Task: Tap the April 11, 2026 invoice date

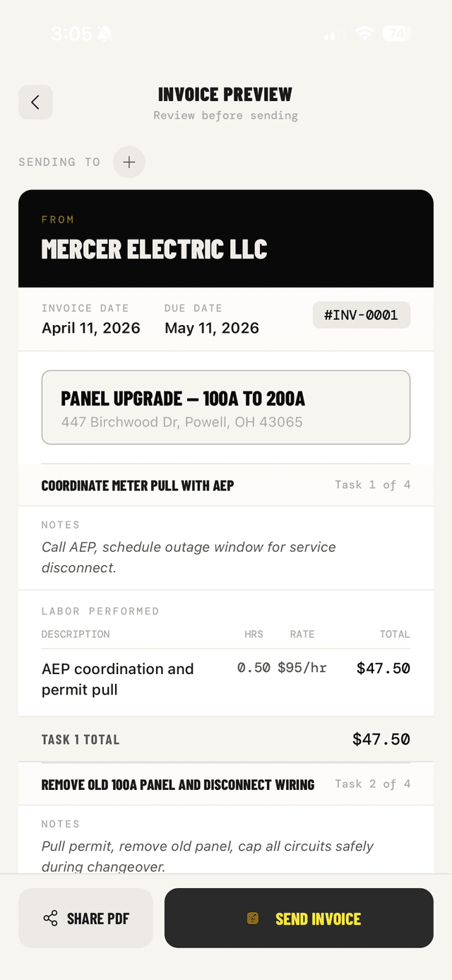Action: [91, 328]
